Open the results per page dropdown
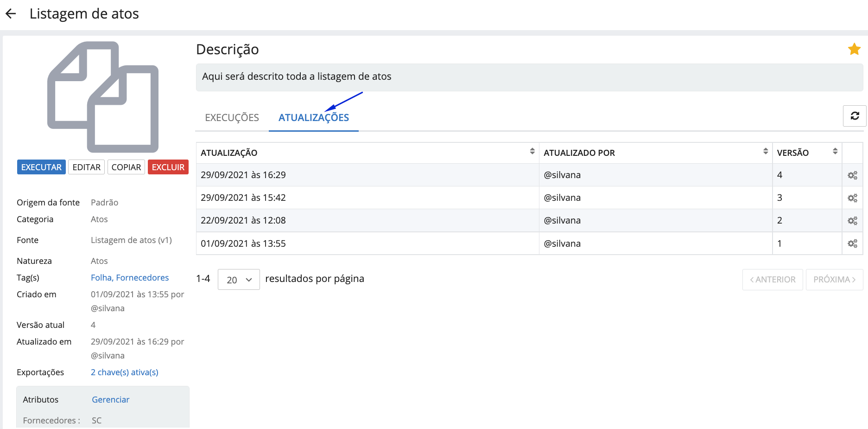This screenshot has width=868, height=429. point(239,280)
